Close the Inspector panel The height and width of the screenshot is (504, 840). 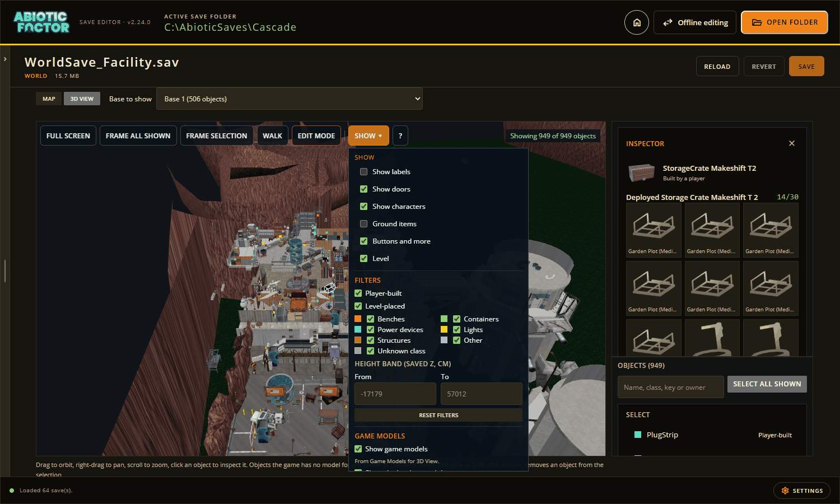[x=792, y=143]
